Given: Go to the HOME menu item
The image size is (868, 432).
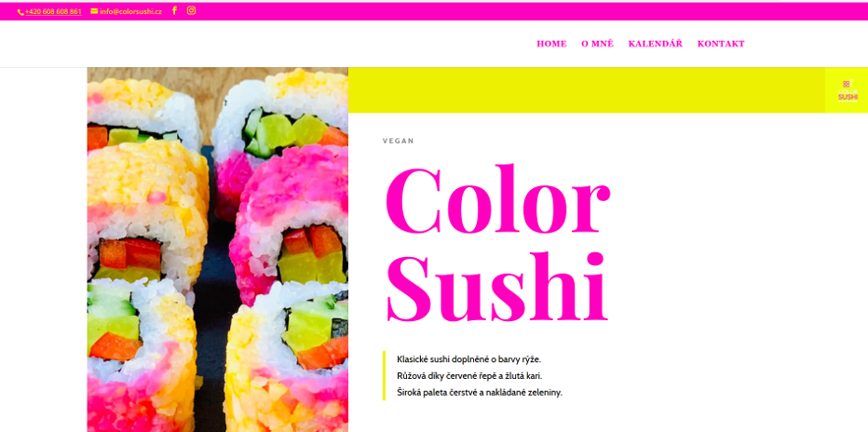Looking at the screenshot, I should coord(551,44).
